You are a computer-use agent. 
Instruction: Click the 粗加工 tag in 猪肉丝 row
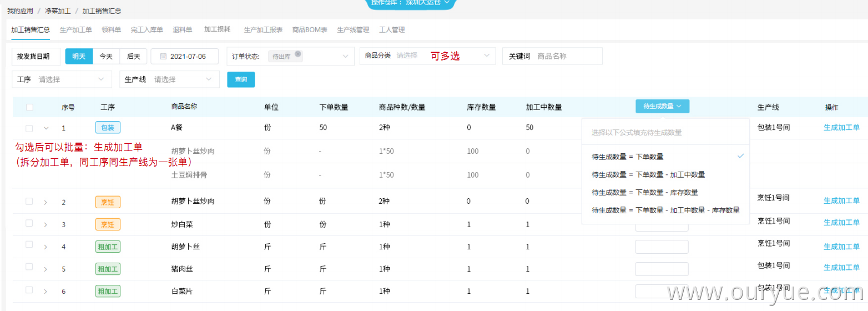[109, 269]
